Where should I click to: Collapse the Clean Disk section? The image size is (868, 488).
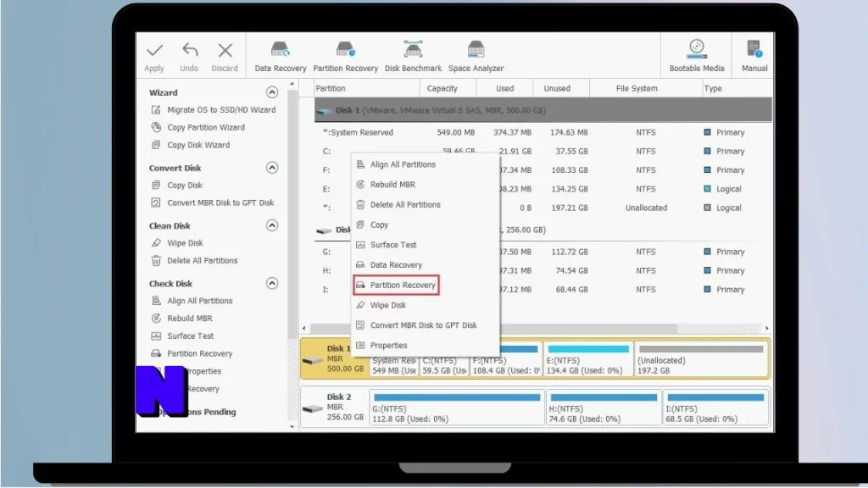coord(272,225)
